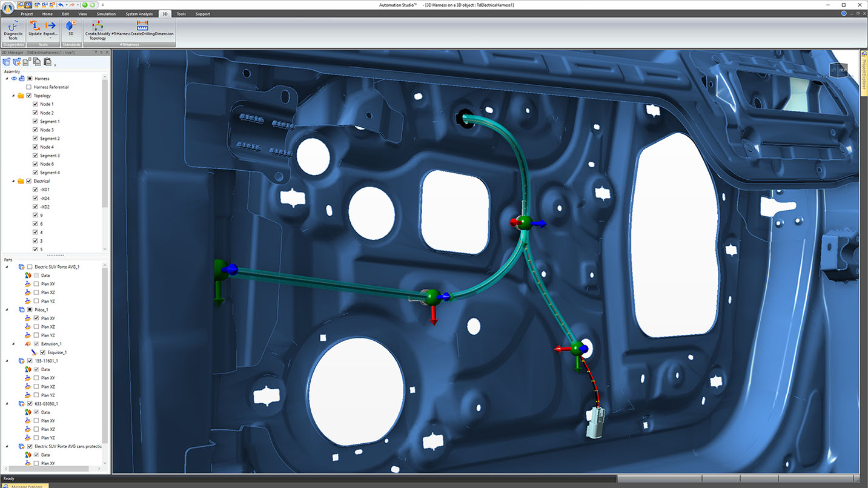The width and height of the screenshot is (868, 488).
Task: Collapse the Electrical folder node
Action: pos(13,181)
